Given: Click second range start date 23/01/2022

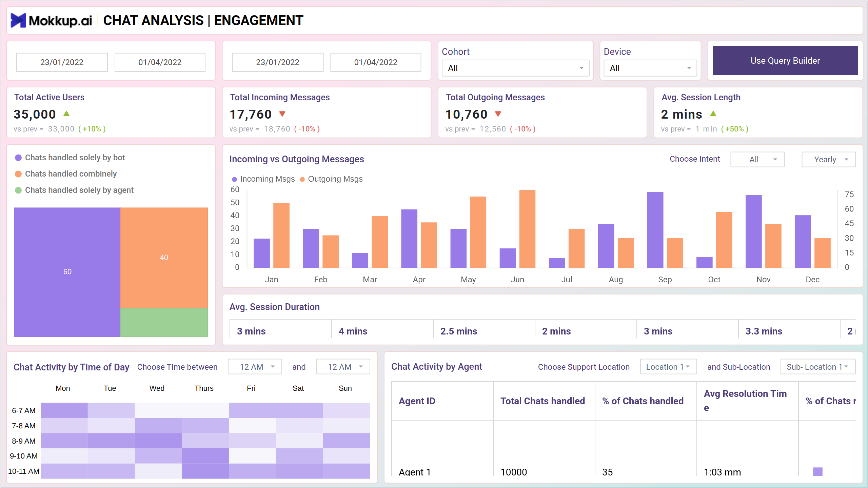Looking at the screenshot, I should coord(278,62).
